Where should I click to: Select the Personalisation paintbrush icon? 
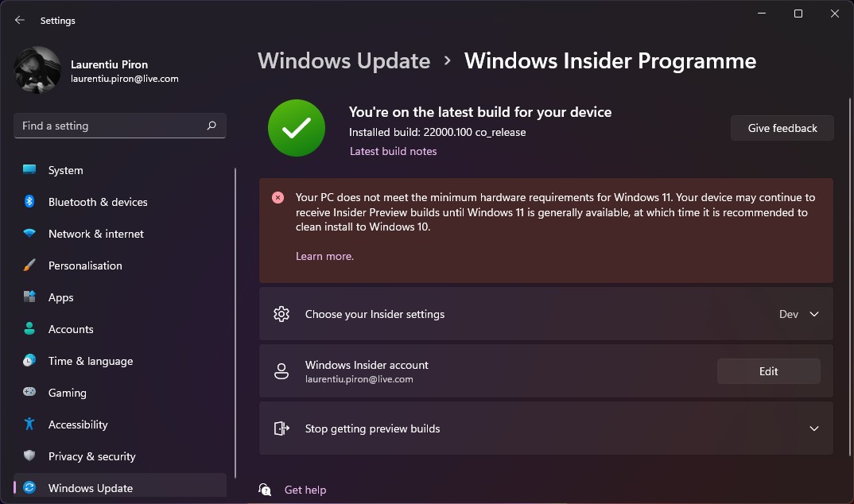pyautogui.click(x=29, y=265)
